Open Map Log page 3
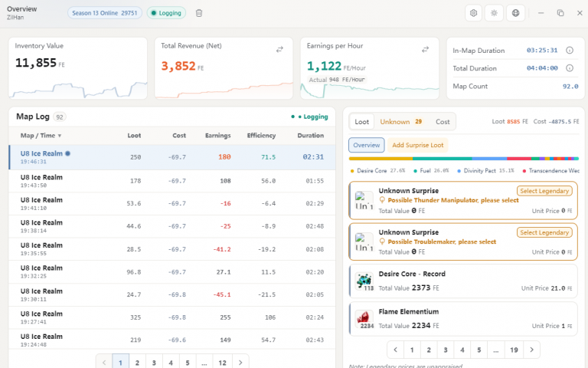Image resolution: width=588 pixels, height=368 pixels. (154, 363)
